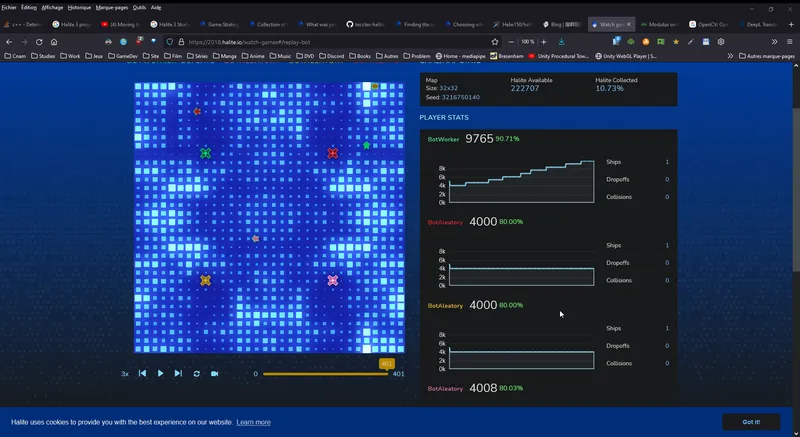Select the green BotWorker shipyard on map
Viewport: 800px width, 437px height.
point(205,153)
